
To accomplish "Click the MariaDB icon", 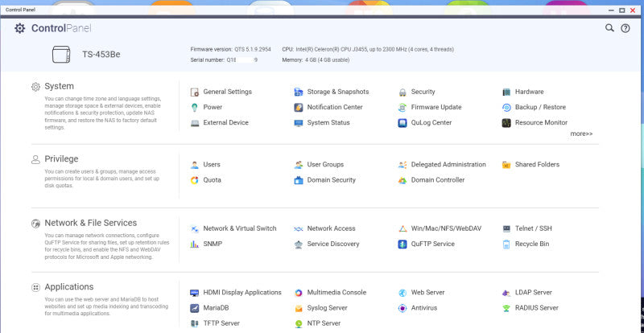I will 195,308.
